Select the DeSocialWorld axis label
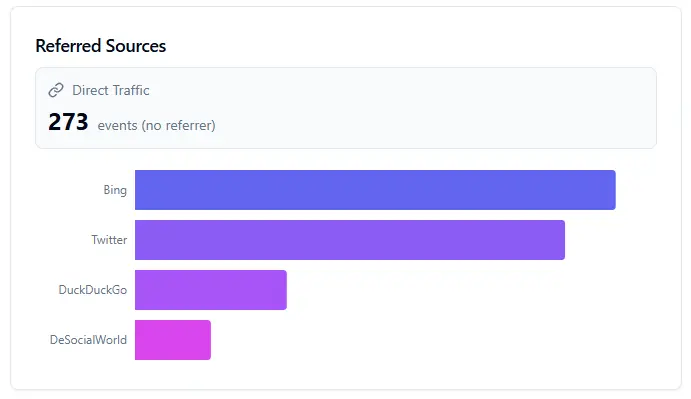The image size is (691, 399). click(89, 340)
